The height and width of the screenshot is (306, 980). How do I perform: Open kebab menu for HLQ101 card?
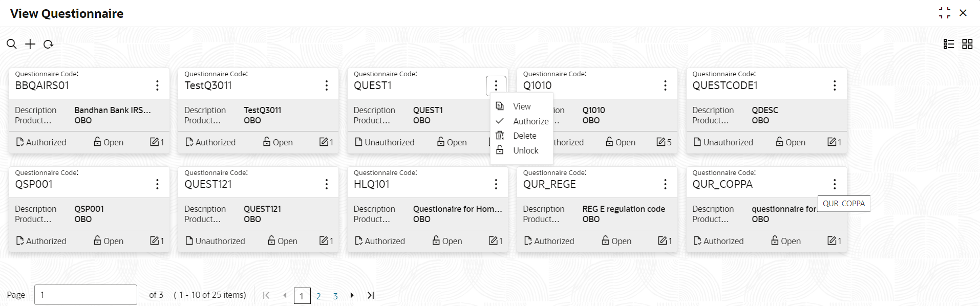[x=496, y=184]
